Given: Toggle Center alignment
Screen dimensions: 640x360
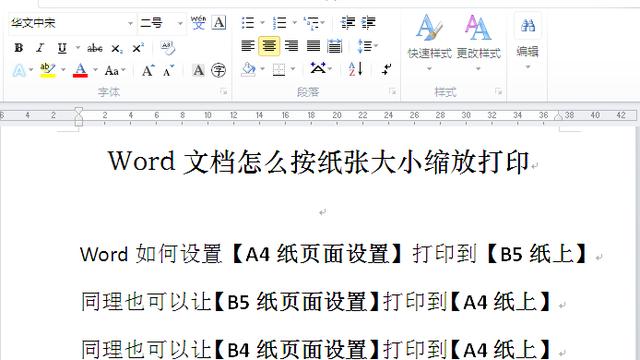Looking at the screenshot, I should click(269, 46).
